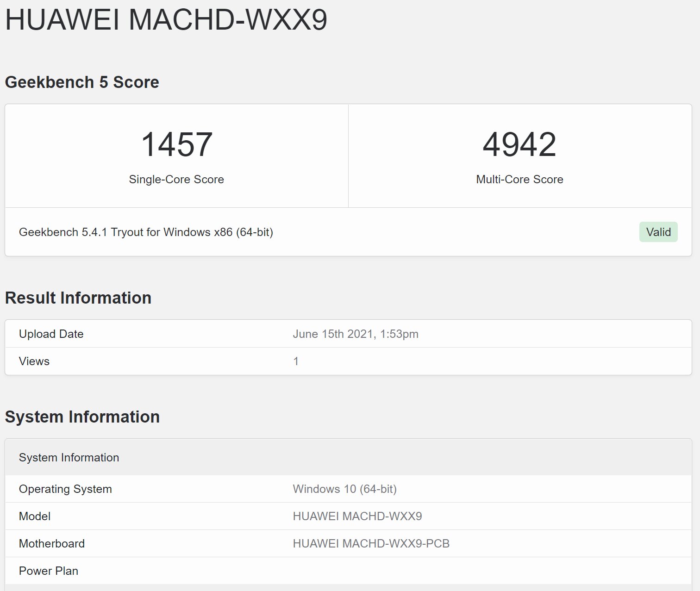Click the Views row label
This screenshot has width=700, height=591.
[x=34, y=361]
